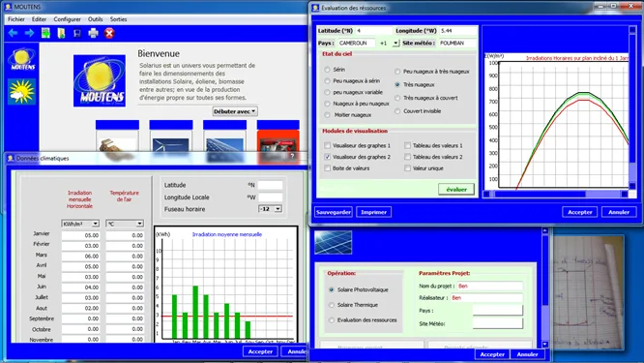This screenshot has height=363, width=644.
Task: Click the Nom du projet field
Action: 490,286
